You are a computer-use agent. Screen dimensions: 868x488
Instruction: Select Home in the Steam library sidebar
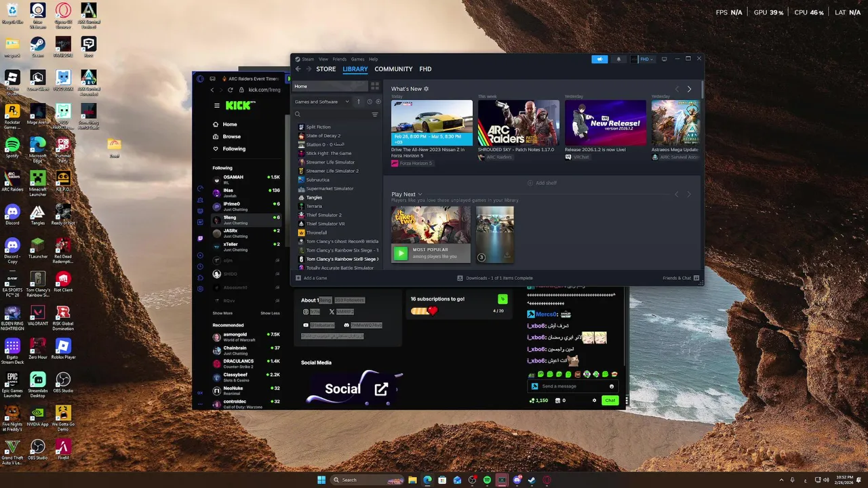[x=330, y=86]
